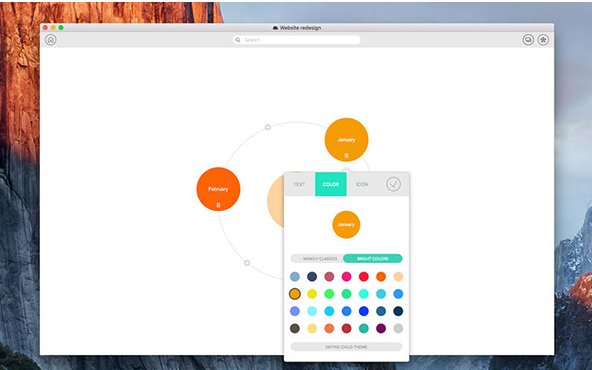Choose the MINDLY CLASSICS palette
This screenshot has width=592, height=370.
(320, 259)
